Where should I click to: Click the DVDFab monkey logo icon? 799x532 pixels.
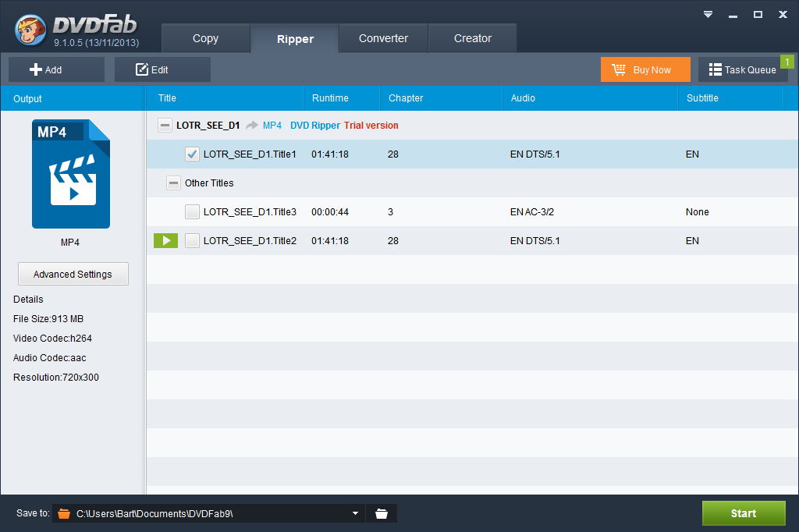30,30
